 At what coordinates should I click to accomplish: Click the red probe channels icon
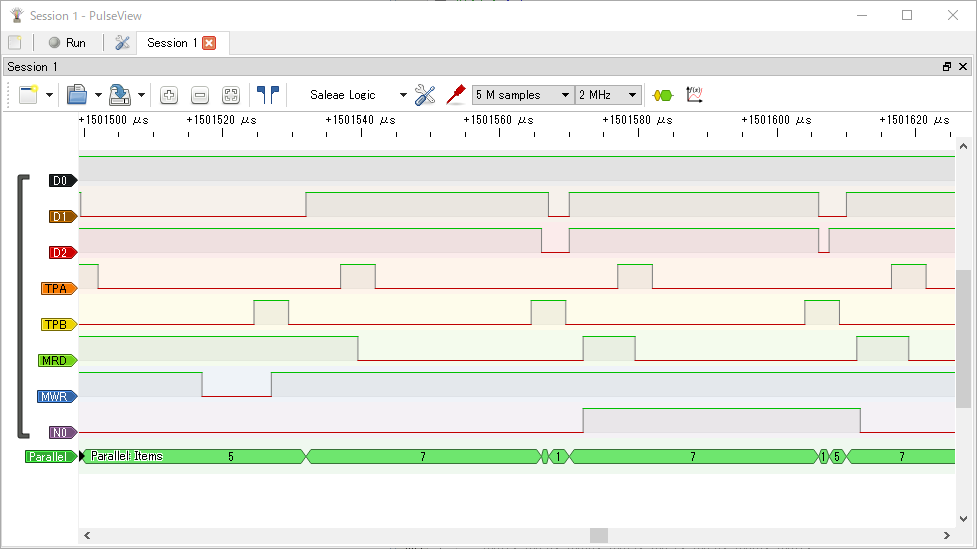[x=456, y=95]
